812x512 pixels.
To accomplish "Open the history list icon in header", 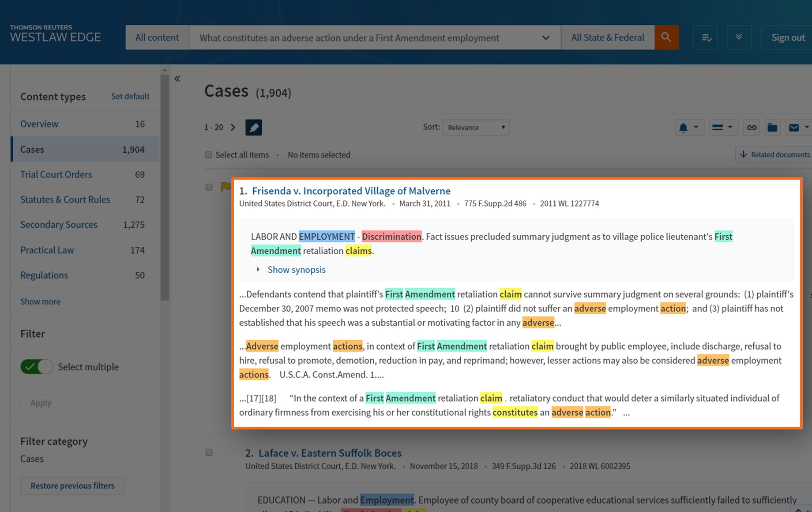I will click(706, 38).
